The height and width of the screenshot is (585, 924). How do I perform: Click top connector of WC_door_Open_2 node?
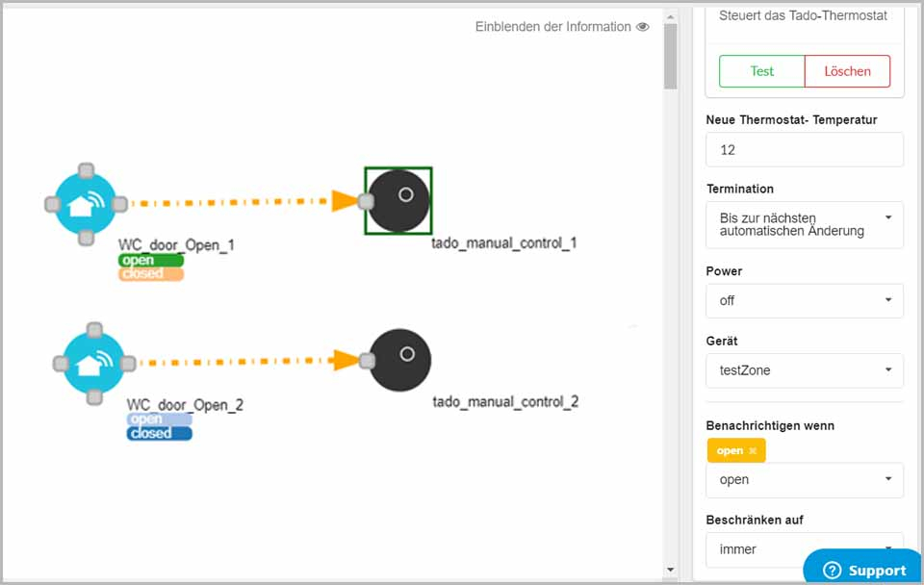(94, 330)
